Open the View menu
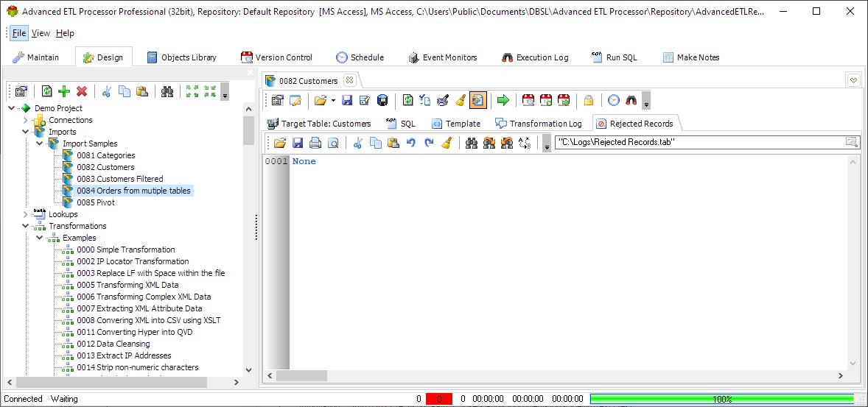This screenshot has width=868, height=407. (41, 33)
